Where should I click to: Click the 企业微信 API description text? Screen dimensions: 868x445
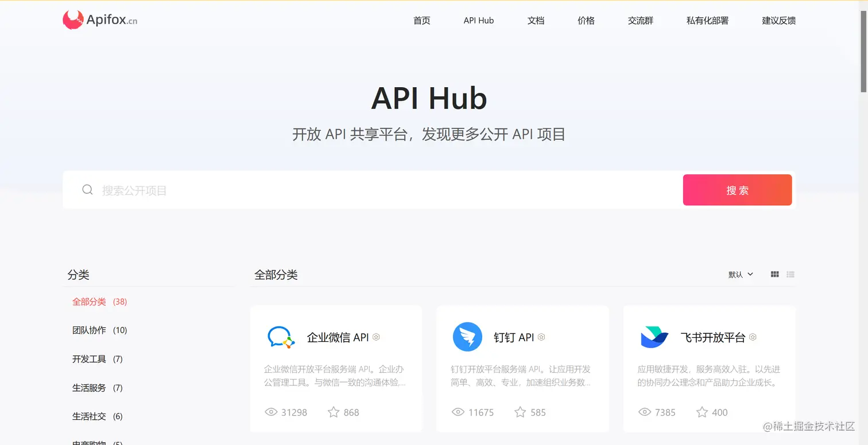335,376
